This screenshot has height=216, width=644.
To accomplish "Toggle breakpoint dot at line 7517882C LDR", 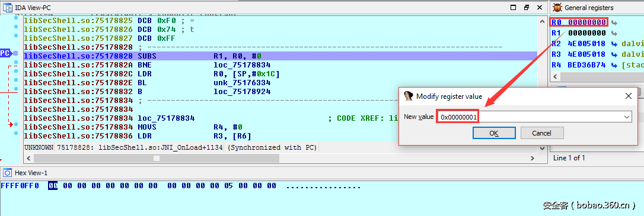I will [16, 72].
